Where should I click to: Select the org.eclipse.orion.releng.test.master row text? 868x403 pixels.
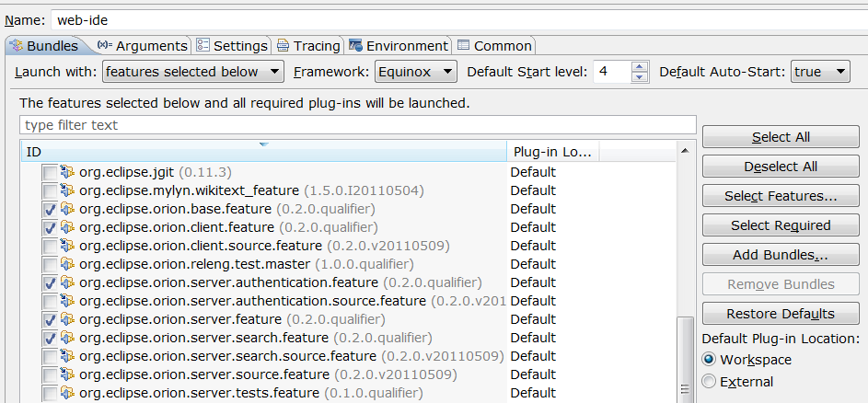[247, 264]
